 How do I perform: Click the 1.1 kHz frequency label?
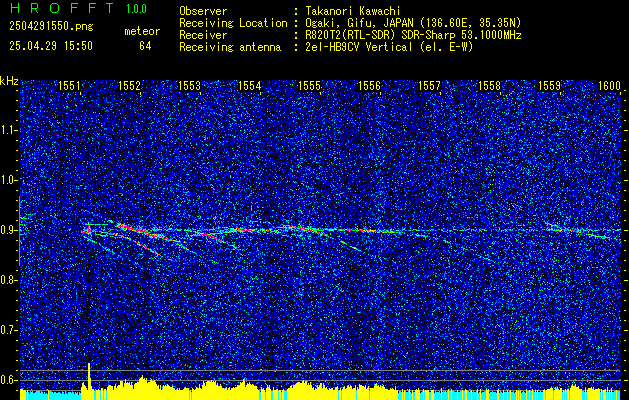tap(8, 130)
